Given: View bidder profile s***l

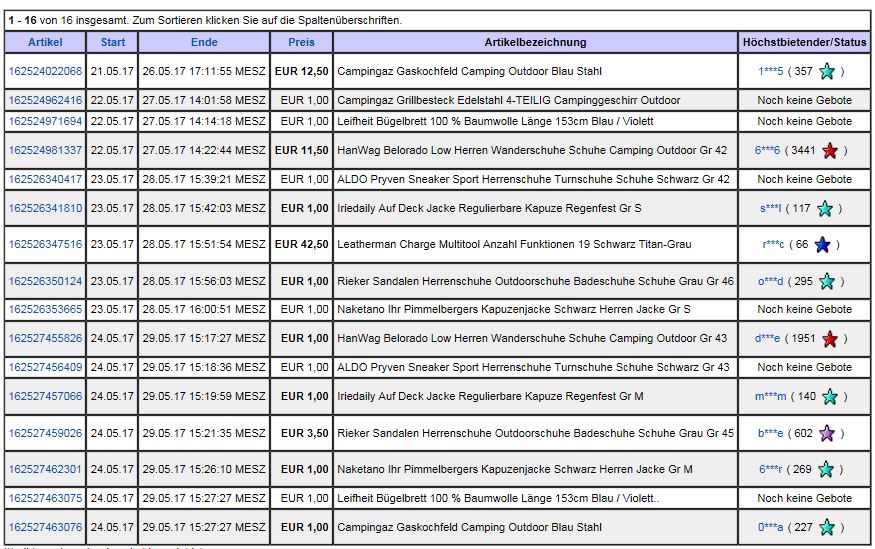Looking at the screenshot, I should coord(771,208).
